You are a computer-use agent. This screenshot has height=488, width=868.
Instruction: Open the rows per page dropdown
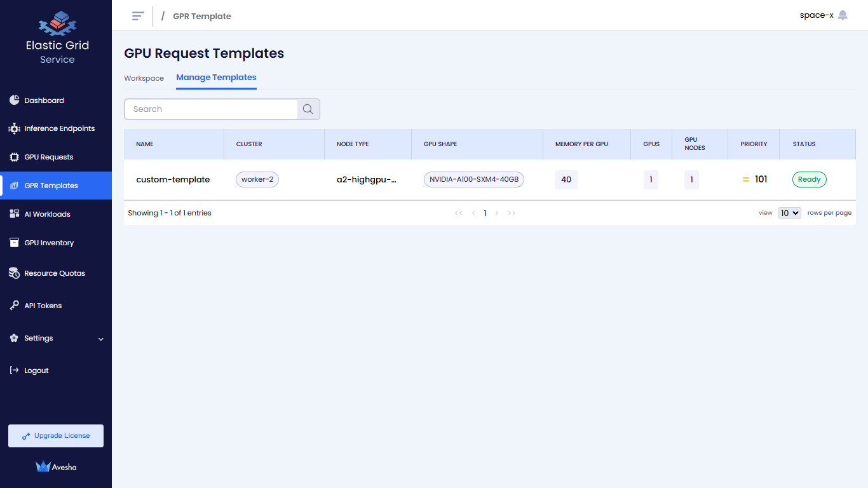point(789,213)
